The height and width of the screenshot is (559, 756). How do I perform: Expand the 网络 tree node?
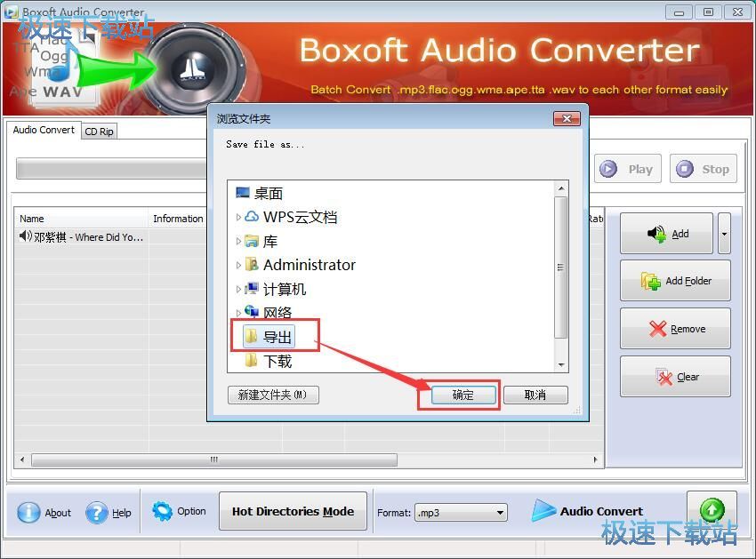(238, 313)
